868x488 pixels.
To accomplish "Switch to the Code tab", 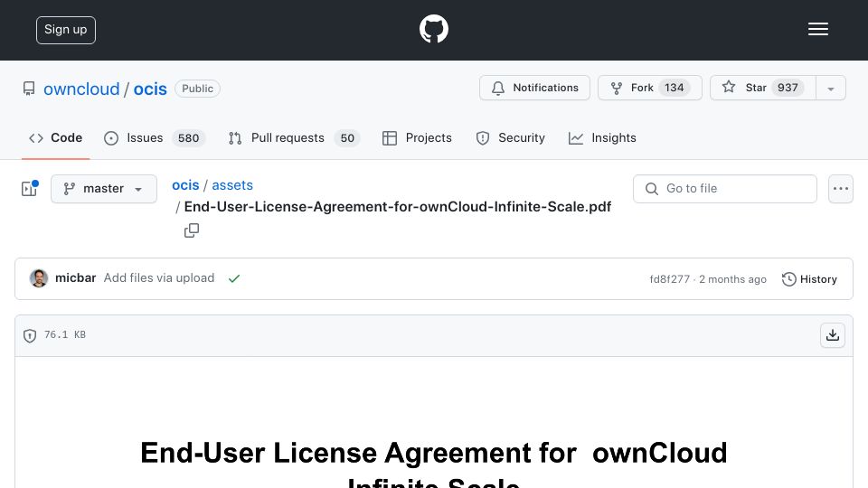I will coord(55,137).
